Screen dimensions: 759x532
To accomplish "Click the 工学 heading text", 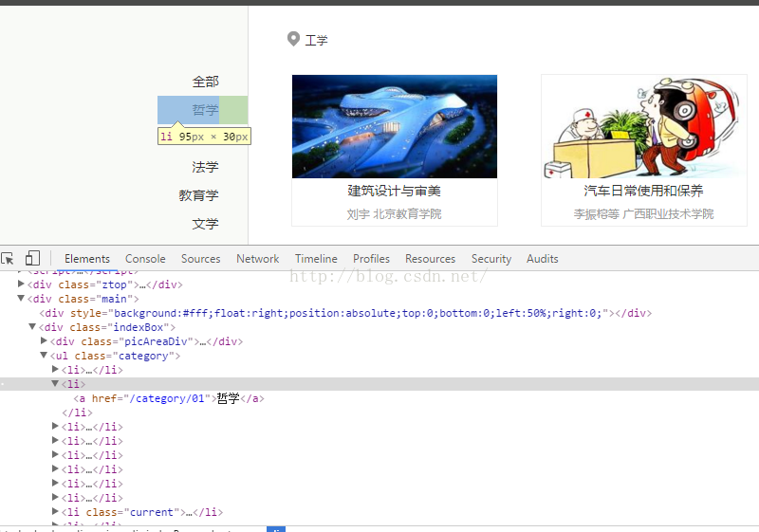I will click(317, 40).
